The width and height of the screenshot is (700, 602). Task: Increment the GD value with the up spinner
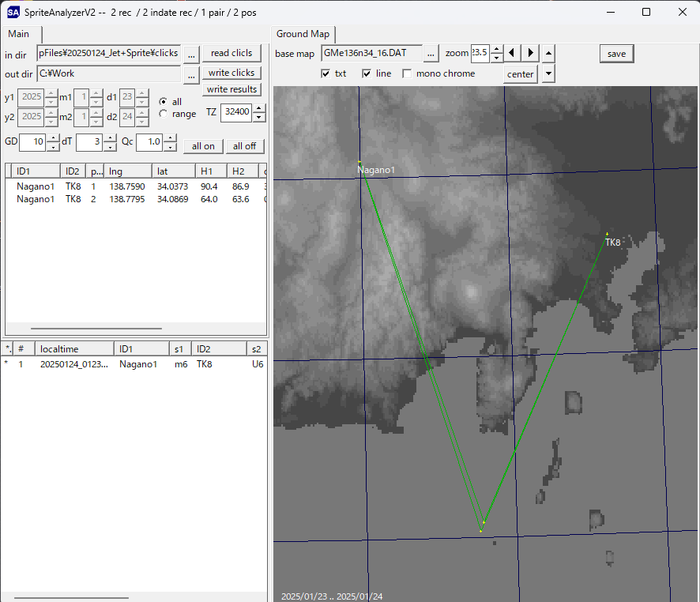pos(53,138)
